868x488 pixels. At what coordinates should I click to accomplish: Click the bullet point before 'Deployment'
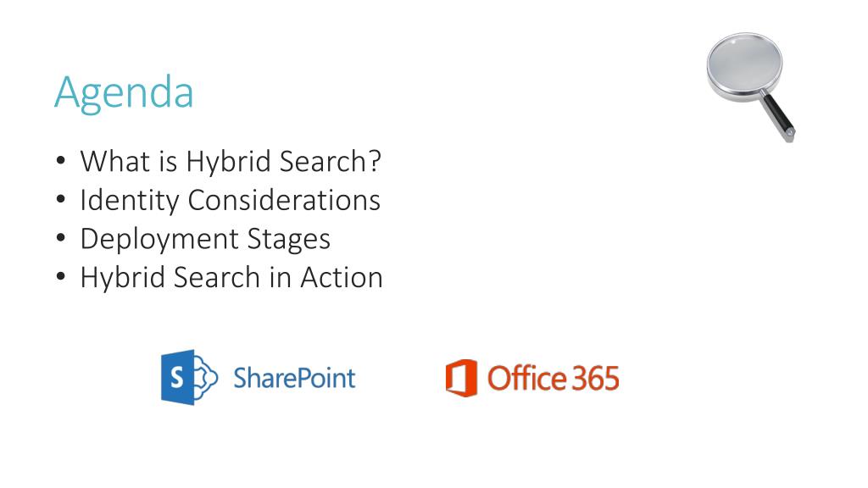(61, 238)
